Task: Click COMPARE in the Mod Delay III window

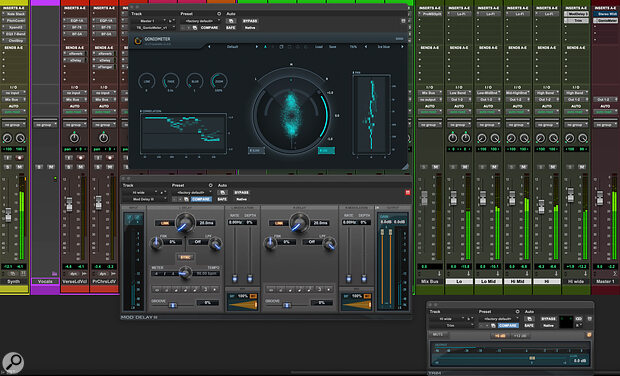Action: [201, 199]
